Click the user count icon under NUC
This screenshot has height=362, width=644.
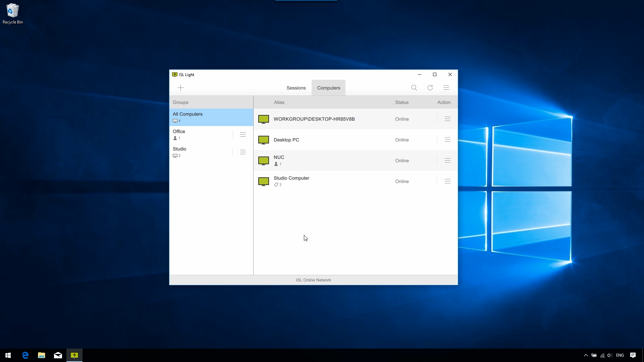pos(276,164)
